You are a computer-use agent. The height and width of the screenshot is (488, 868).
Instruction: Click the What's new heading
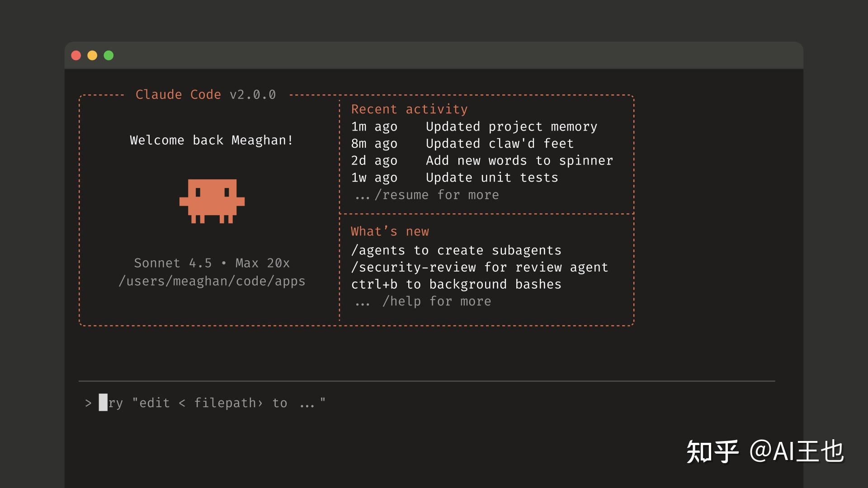click(x=390, y=231)
